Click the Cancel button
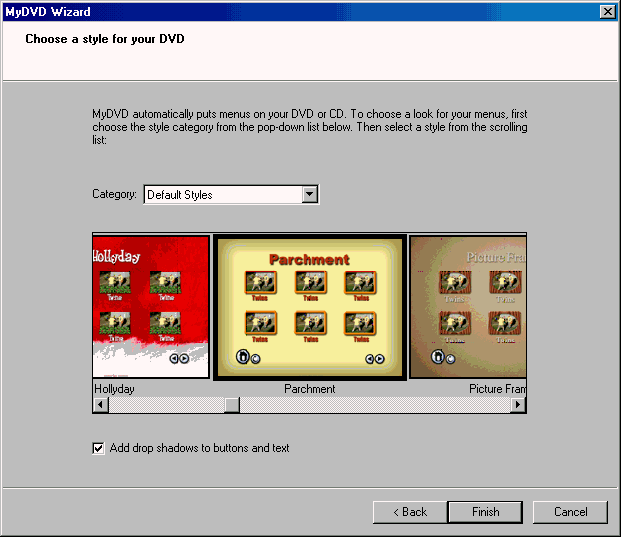Screen dimensions: 621x537 (x=570, y=512)
